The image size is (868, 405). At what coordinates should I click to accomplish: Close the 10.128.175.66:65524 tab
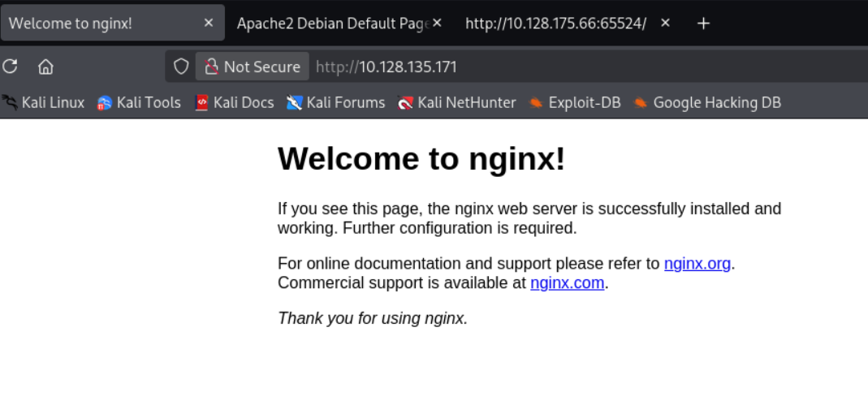[x=665, y=24]
